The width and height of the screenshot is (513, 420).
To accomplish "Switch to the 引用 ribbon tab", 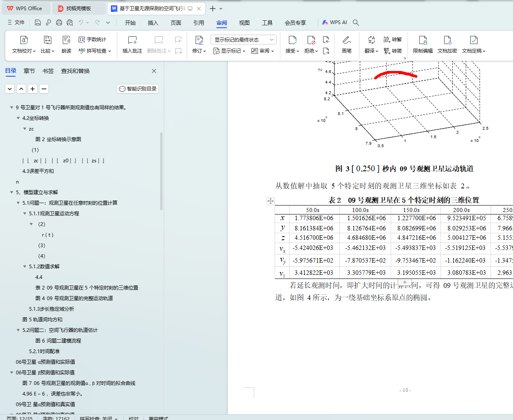I will 199,23.
